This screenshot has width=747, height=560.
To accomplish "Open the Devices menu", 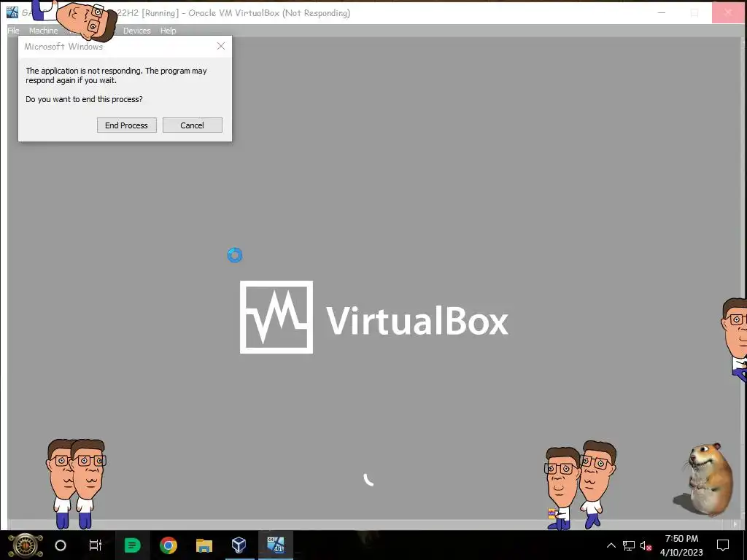I will pos(136,31).
